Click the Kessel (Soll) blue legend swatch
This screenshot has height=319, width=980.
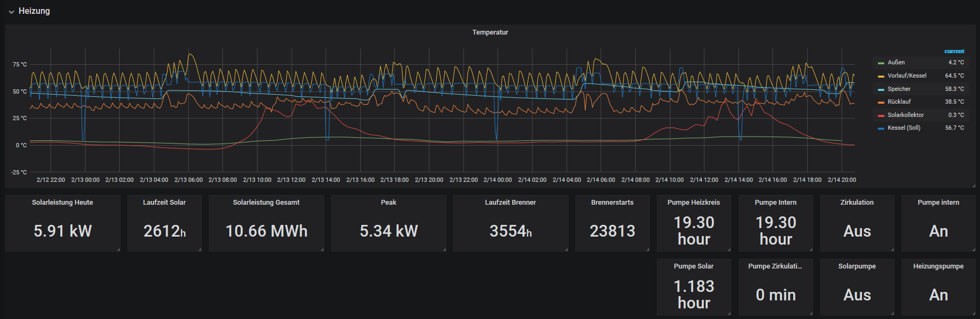point(881,128)
